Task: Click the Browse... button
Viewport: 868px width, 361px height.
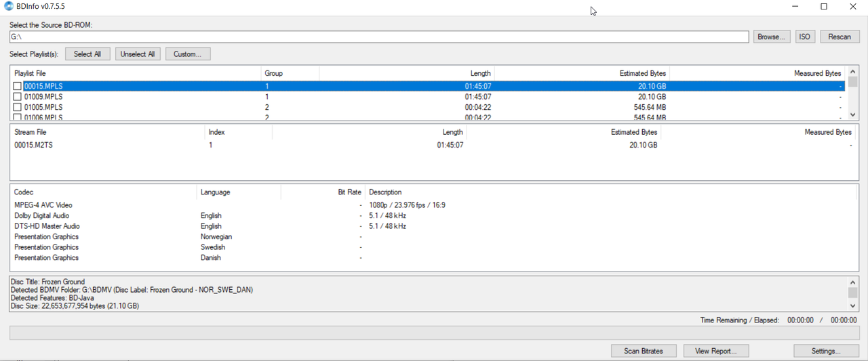Action: [x=772, y=37]
